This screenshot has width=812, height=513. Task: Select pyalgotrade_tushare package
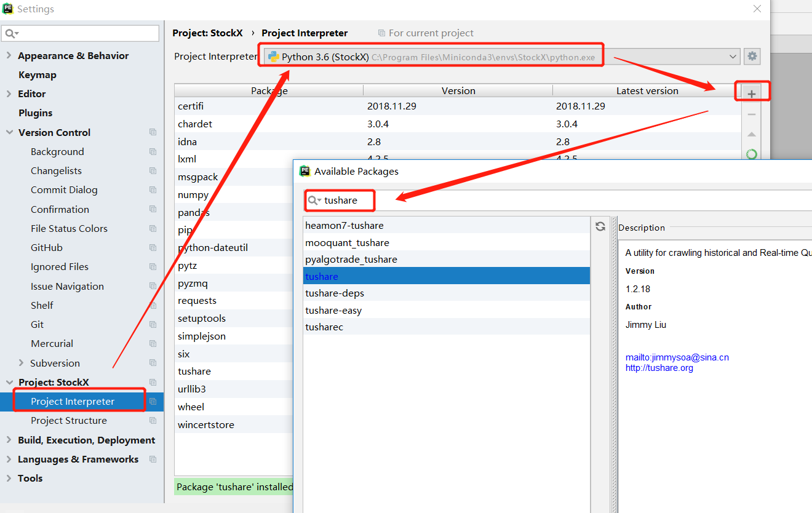pyautogui.click(x=447, y=259)
